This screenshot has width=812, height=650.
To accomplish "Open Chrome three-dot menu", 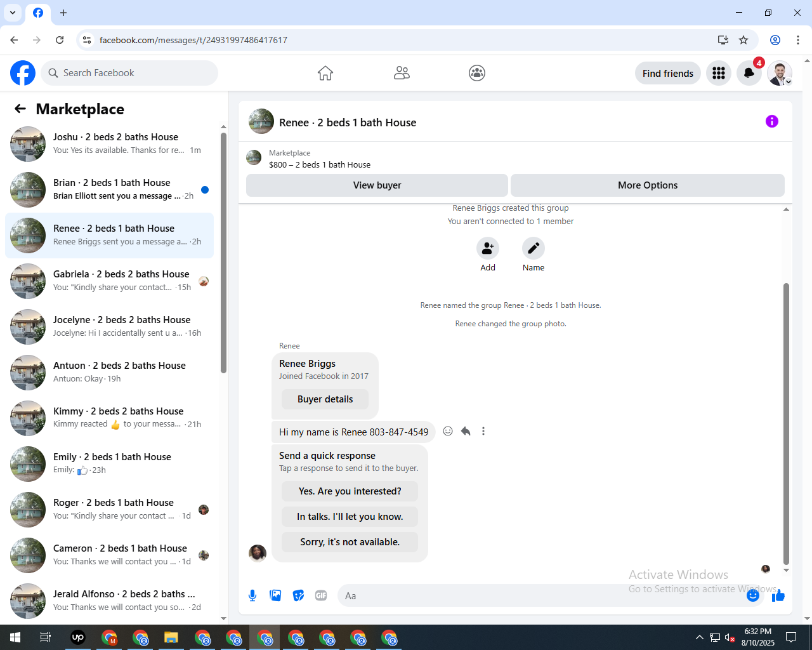I will point(798,40).
